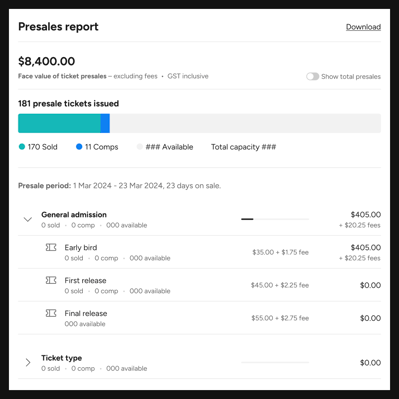399x399 pixels.
Task: Click the '$55.00 + $2.75 fee' price
Action: 280,318
